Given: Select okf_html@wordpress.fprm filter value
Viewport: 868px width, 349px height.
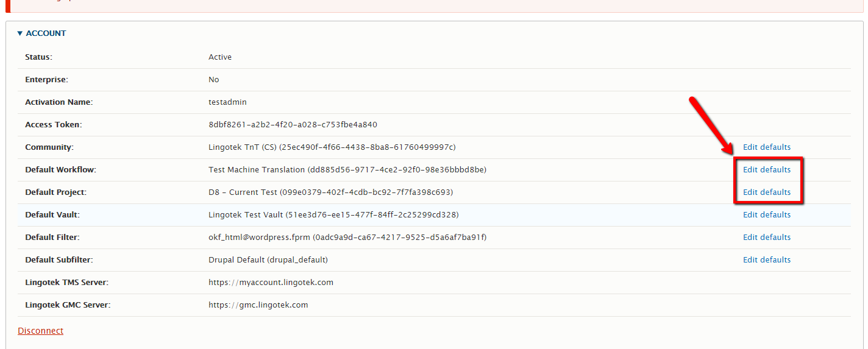Looking at the screenshot, I should (x=347, y=237).
